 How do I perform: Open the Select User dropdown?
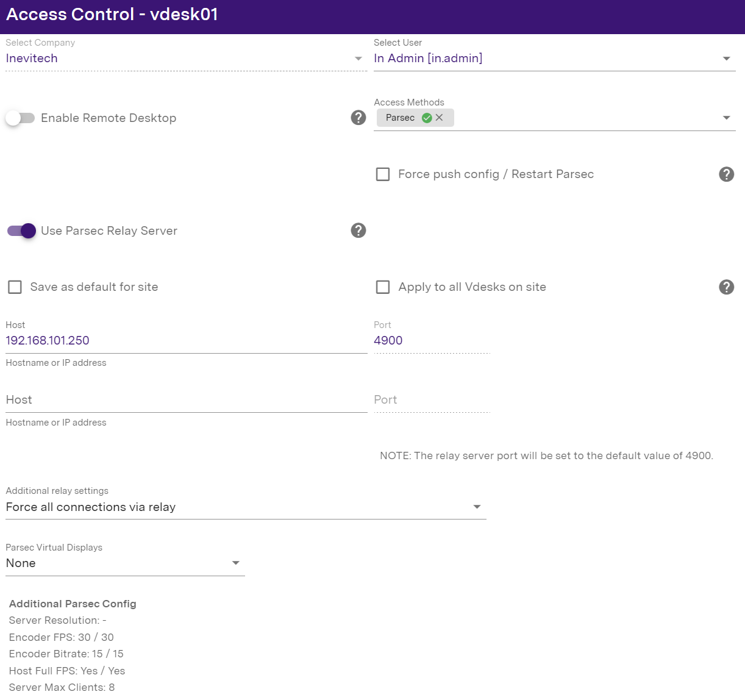pyautogui.click(x=726, y=59)
